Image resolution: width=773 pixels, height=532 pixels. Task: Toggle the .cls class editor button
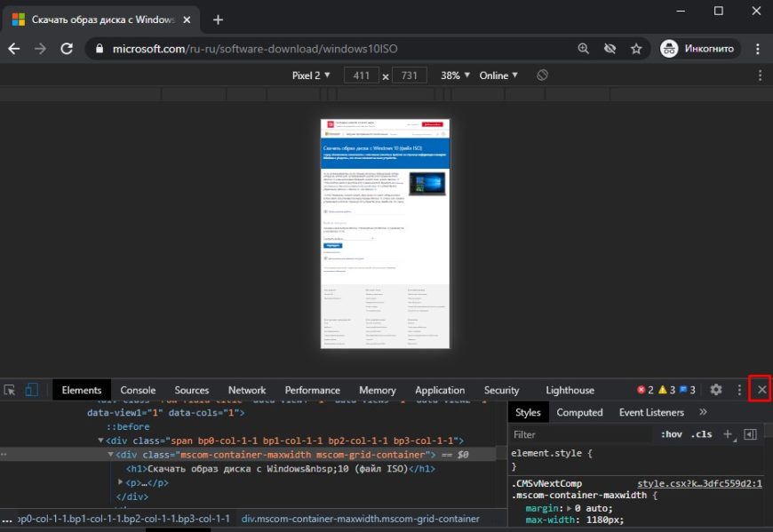(x=702, y=434)
